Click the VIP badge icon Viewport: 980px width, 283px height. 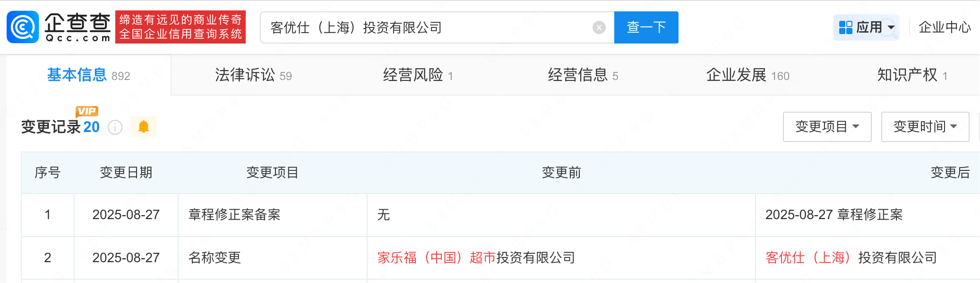(86, 111)
